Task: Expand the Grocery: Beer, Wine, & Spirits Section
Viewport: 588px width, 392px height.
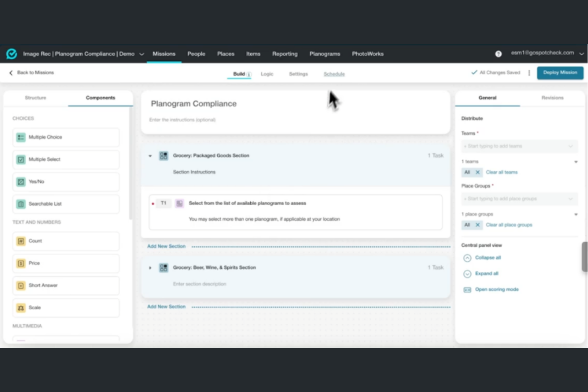Action: pyautogui.click(x=150, y=268)
